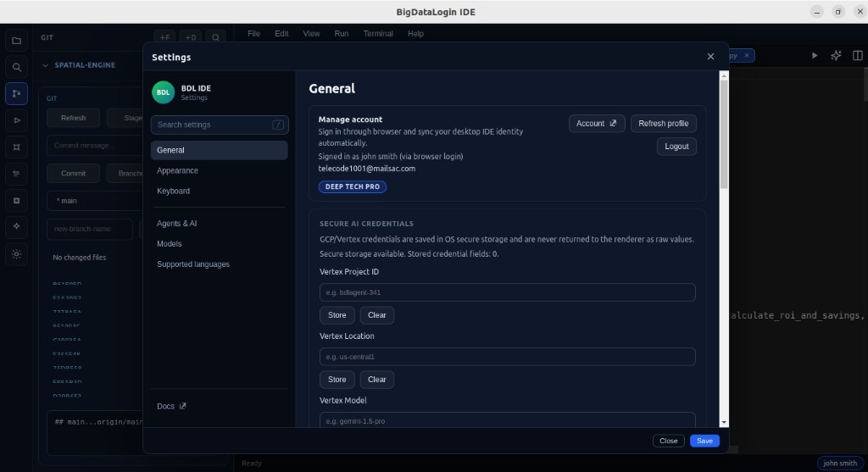Click the square-frame icon in the activity bar

click(x=17, y=147)
